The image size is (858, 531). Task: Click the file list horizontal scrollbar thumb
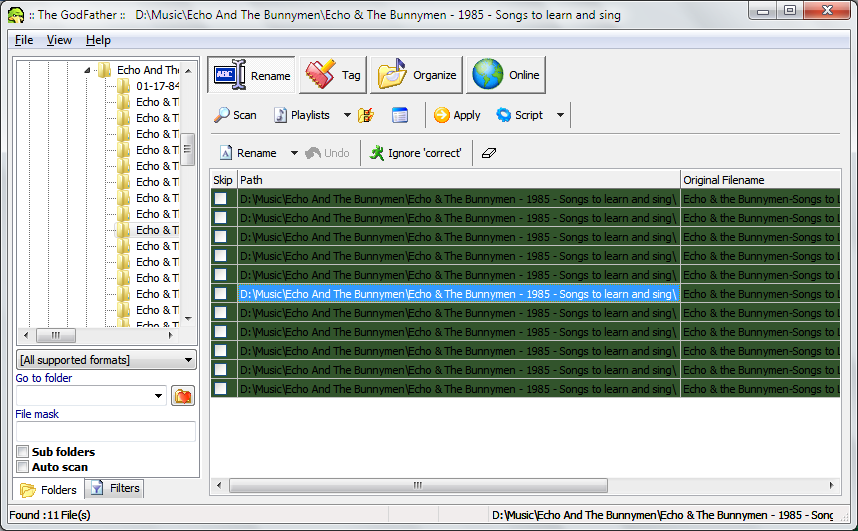pos(418,486)
